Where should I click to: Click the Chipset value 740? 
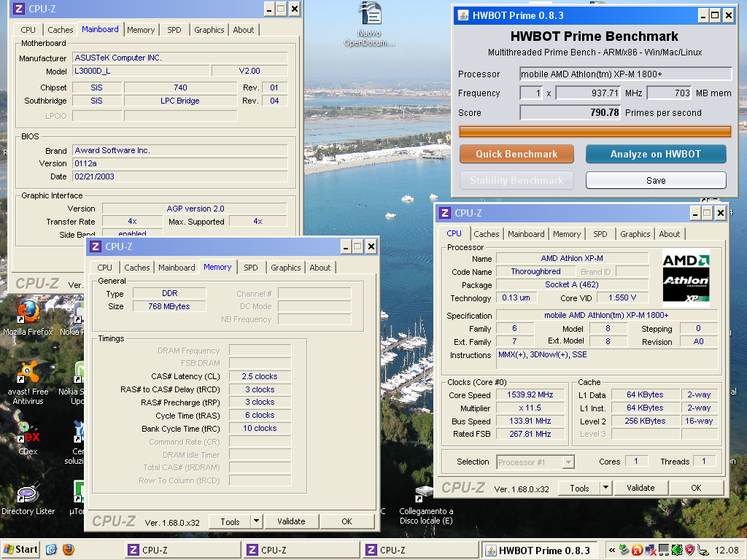(180, 87)
